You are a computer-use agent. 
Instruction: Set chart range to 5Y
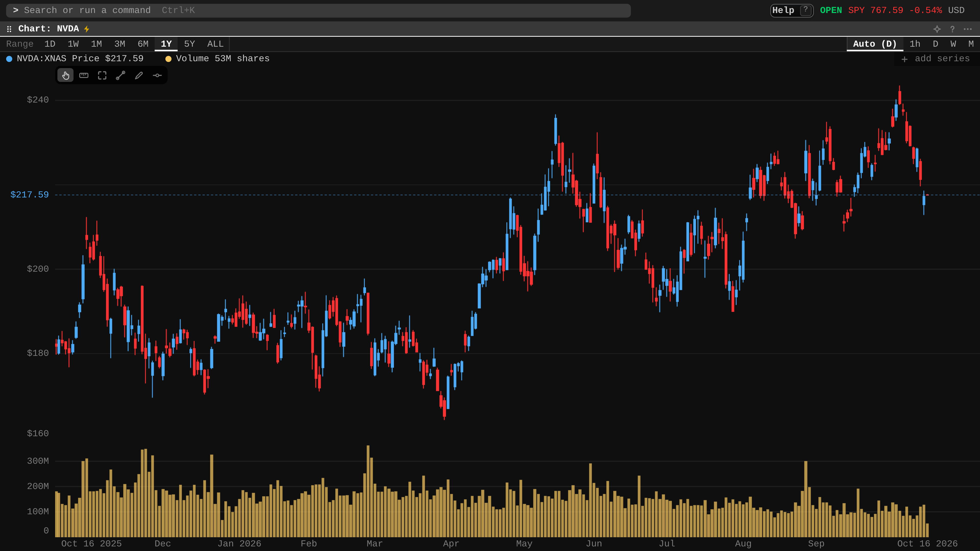189,44
